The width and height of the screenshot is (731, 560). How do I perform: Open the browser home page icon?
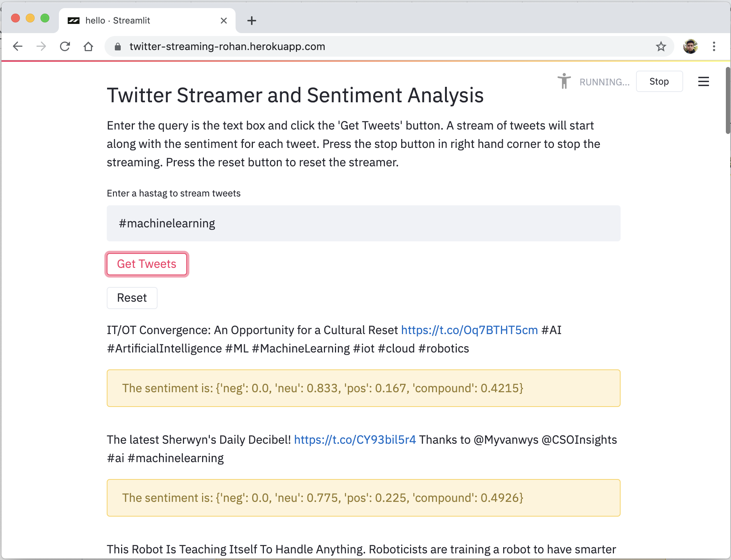click(88, 46)
